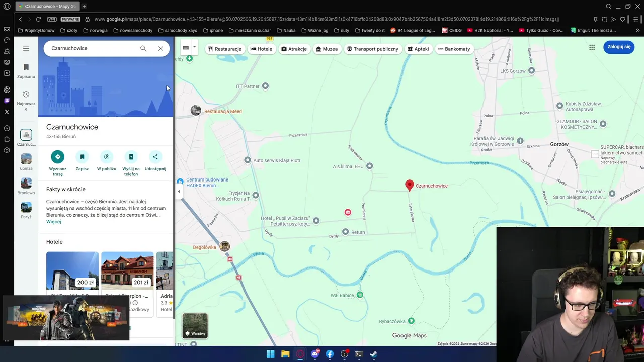Click the Return place marker
The height and width of the screenshot is (362, 644).
pos(345,232)
